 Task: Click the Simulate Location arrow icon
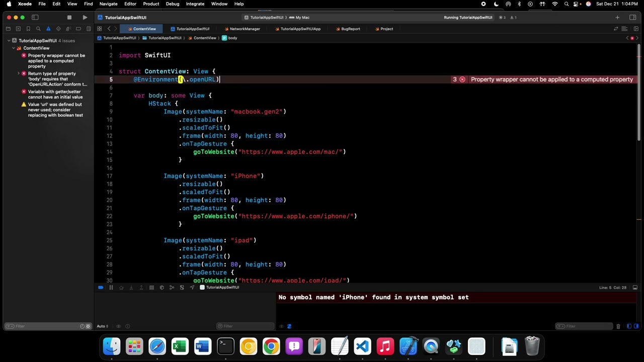[192, 288]
